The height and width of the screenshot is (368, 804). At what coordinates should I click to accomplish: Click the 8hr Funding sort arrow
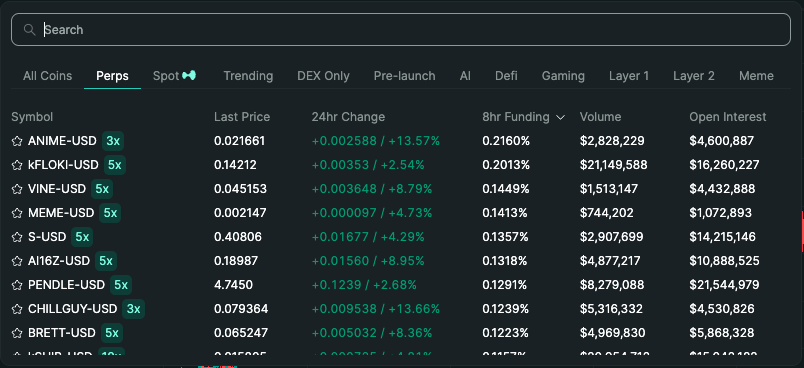[x=560, y=117]
